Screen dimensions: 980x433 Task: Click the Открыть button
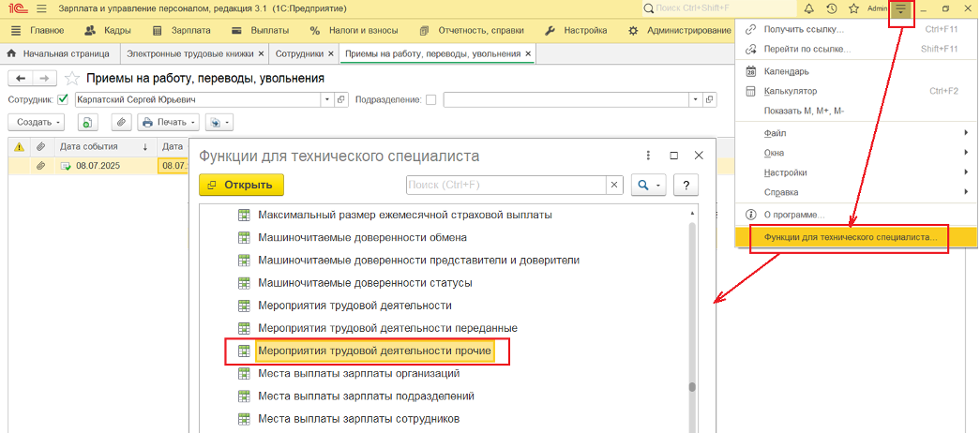(x=241, y=185)
